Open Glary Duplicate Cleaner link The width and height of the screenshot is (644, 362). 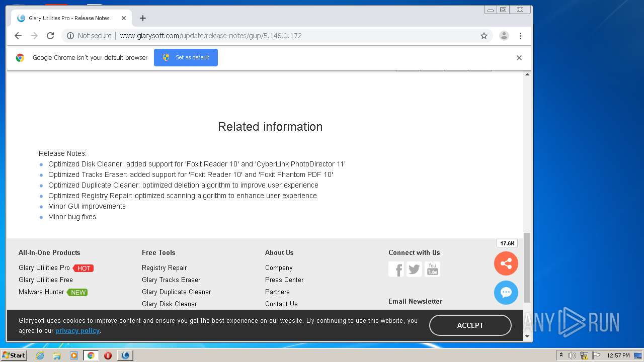[177, 292]
